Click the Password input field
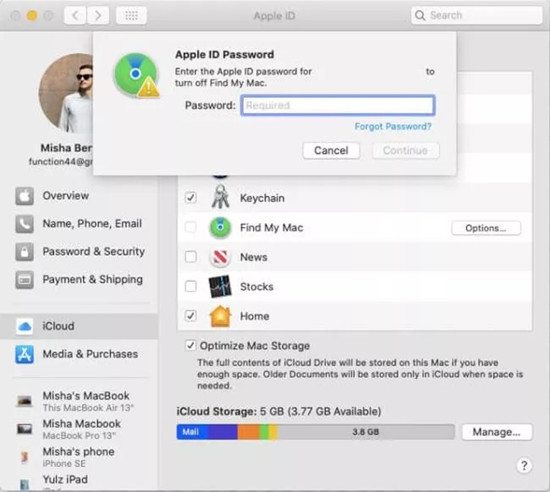 [338, 105]
